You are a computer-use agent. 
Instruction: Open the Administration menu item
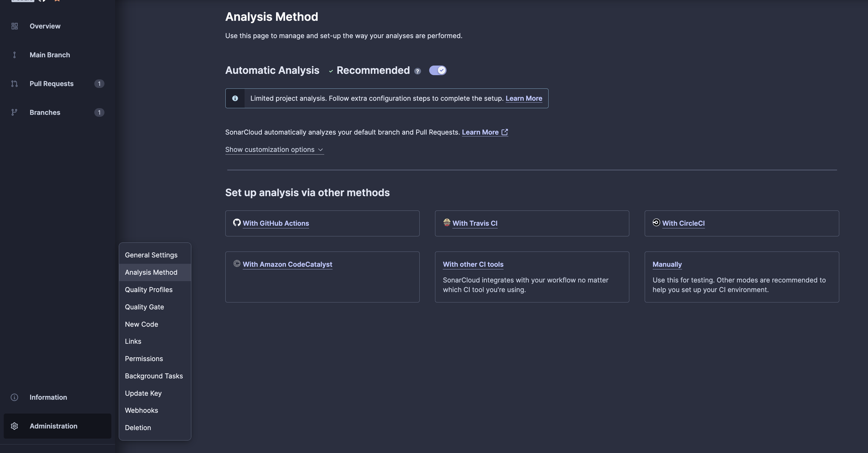click(x=54, y=426)
